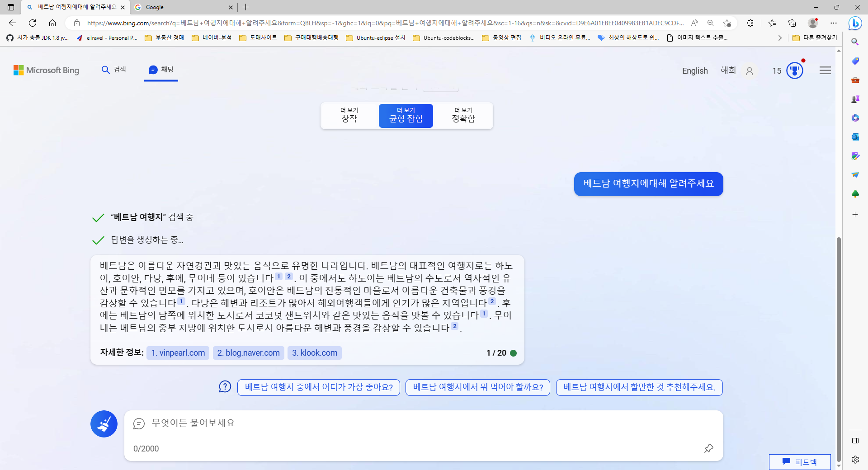868x470 pixels.
Task: Open browser extensions puzzle icon
Action: 750,23
